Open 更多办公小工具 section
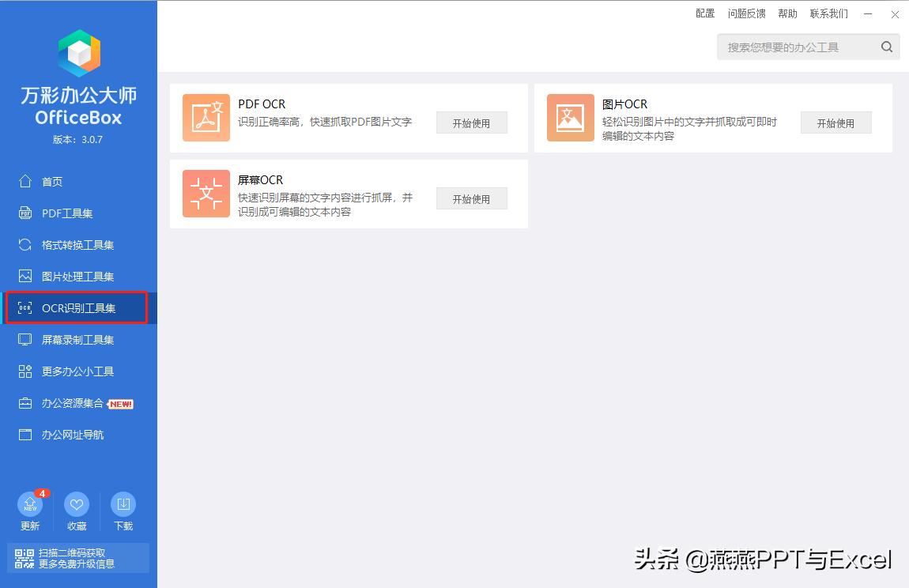 pyautogui.click(x=77, y=371)
